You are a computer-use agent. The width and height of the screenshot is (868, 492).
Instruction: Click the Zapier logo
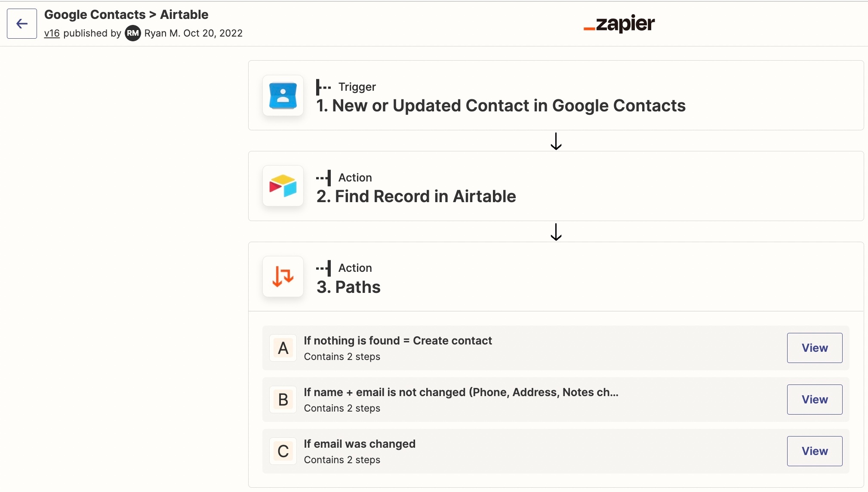pos(619,23)
